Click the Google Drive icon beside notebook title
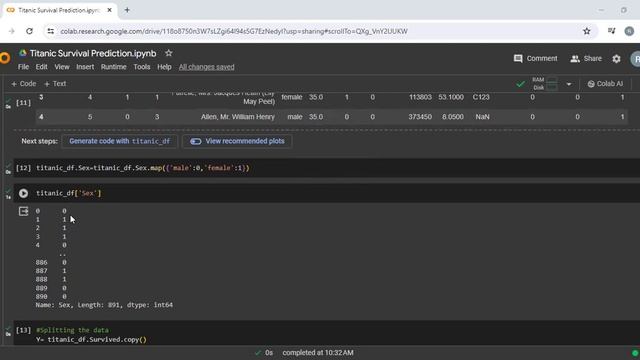The width and height of the screenshot is (640, 360). coord(23,53)
